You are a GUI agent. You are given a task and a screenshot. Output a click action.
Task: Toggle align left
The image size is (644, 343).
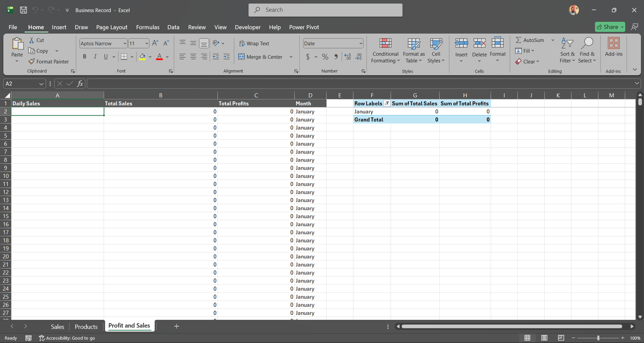pos(182,57)
